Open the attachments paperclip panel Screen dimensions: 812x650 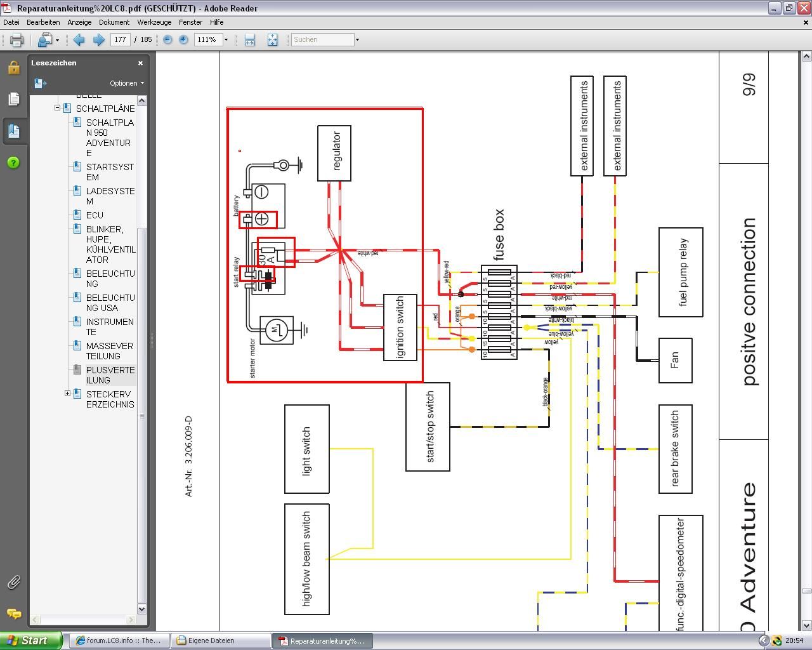14,582
